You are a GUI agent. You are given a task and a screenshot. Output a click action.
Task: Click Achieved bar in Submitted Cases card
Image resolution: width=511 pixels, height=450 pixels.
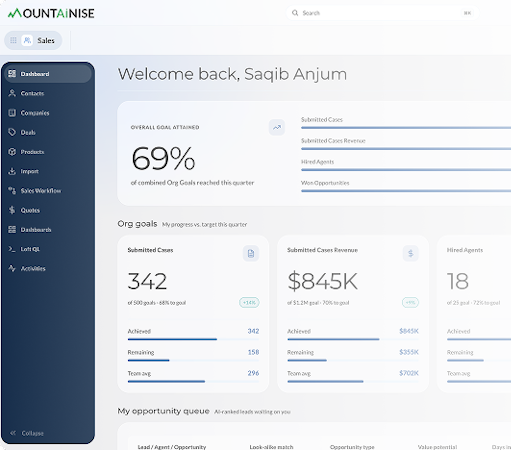pyautogui.click(x=193, y=339)
